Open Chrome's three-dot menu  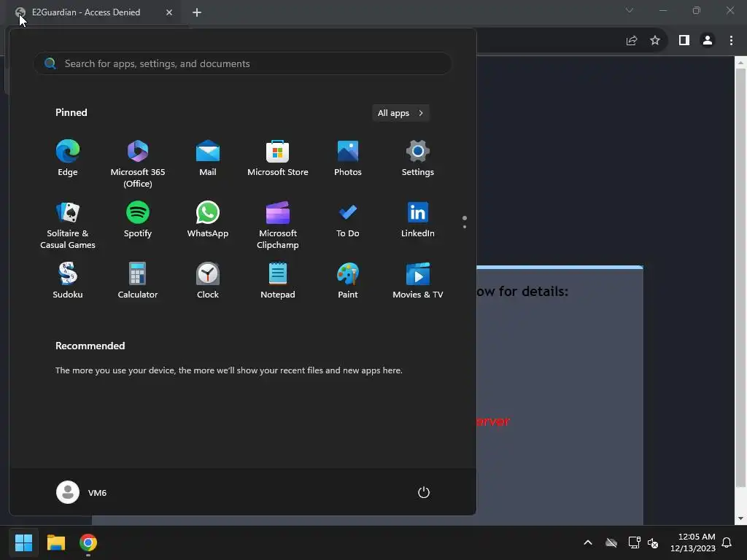731,41
